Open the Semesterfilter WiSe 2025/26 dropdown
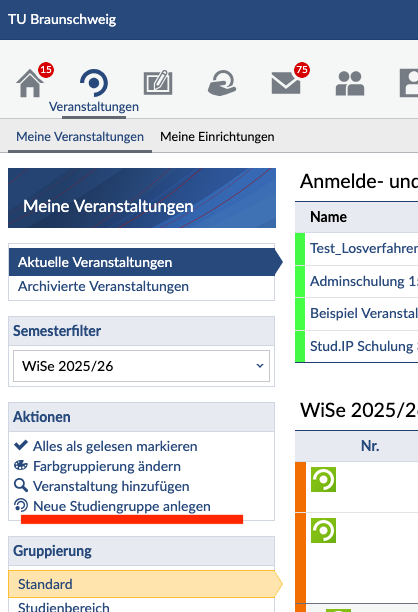Screen dimensions: 418x612 [x=141, y=366]
